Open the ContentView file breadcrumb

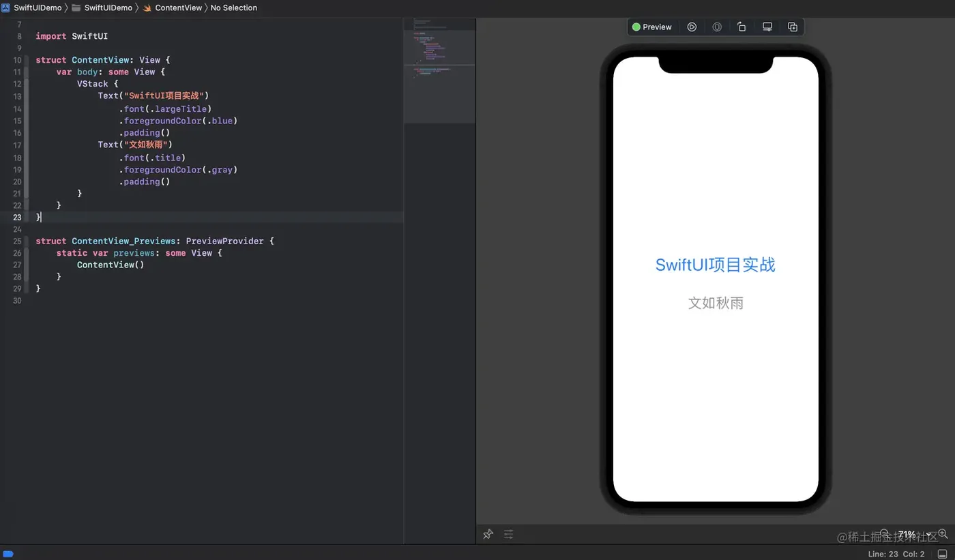179,8
